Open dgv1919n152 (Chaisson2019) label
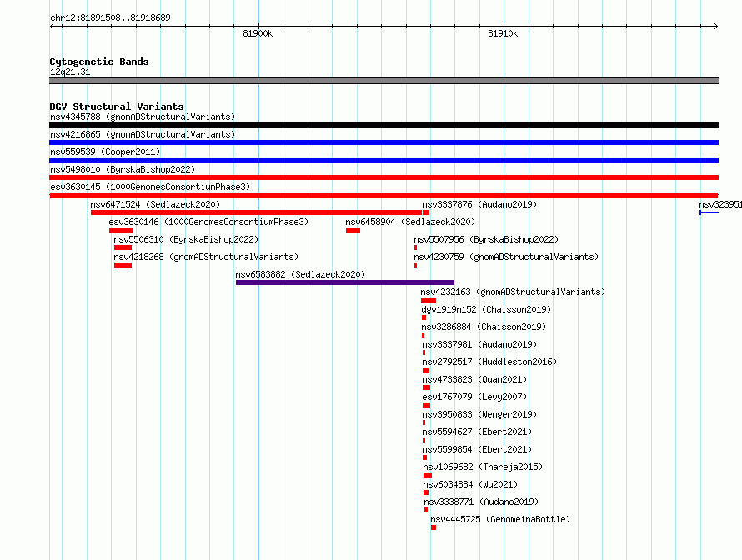The height and width of the screenshot is (560, 742). point(486,309)
